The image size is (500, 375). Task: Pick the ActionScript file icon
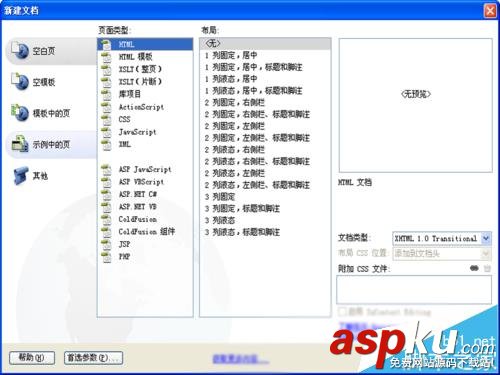tap(106, 107)
